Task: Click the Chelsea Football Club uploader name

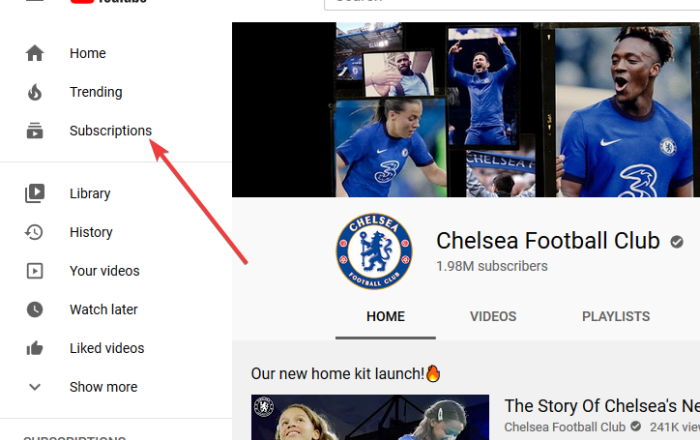Action: pyautogui.click(x=565, y=427)
